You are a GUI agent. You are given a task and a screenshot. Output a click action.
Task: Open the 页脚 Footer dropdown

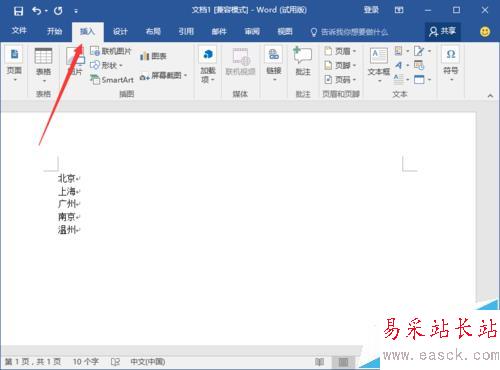(340, 65)
